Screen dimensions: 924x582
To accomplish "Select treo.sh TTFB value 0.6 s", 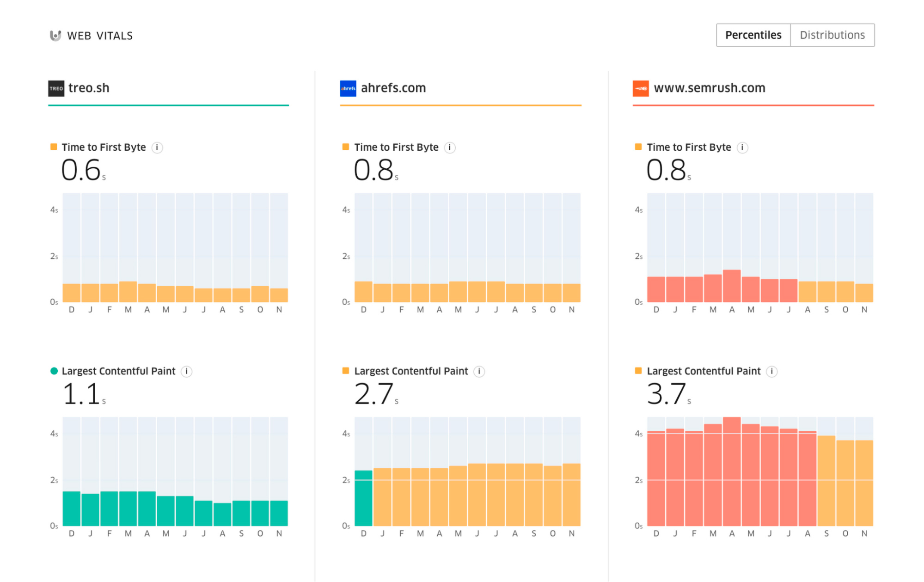I will point(83,170).
